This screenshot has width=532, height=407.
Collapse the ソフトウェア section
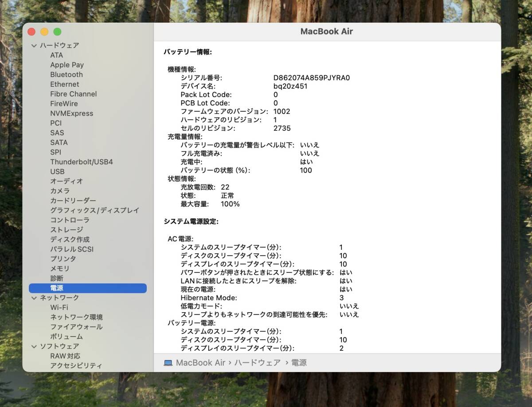click(x=34, y=346)
